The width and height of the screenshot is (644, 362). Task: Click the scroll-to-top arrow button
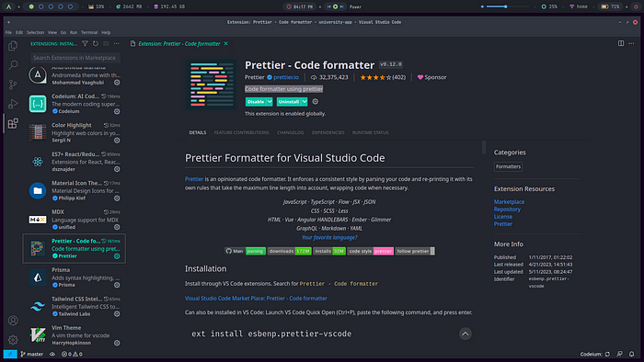tap(465, 334)
